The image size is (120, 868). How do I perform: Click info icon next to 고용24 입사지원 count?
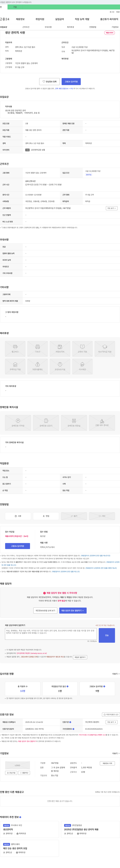(x=104, y=686)
